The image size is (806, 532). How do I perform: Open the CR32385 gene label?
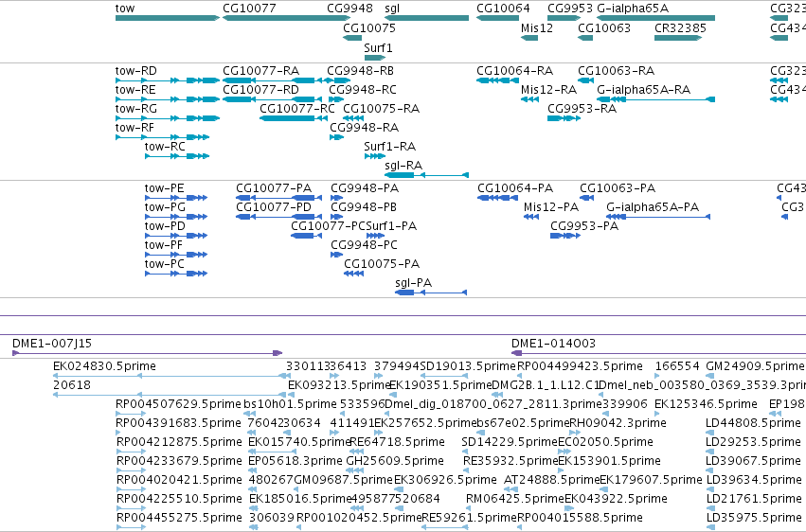680,27
